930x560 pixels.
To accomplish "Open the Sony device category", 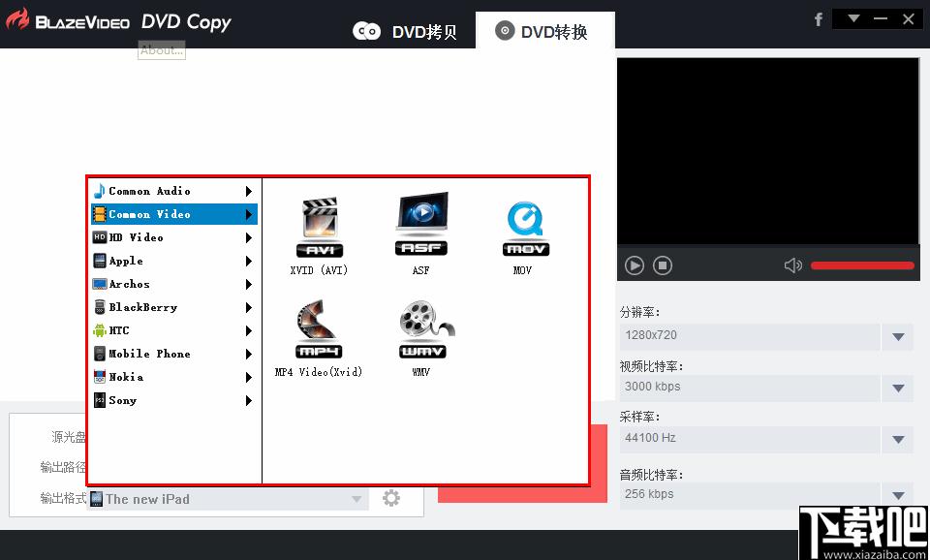I will (174, 400).
